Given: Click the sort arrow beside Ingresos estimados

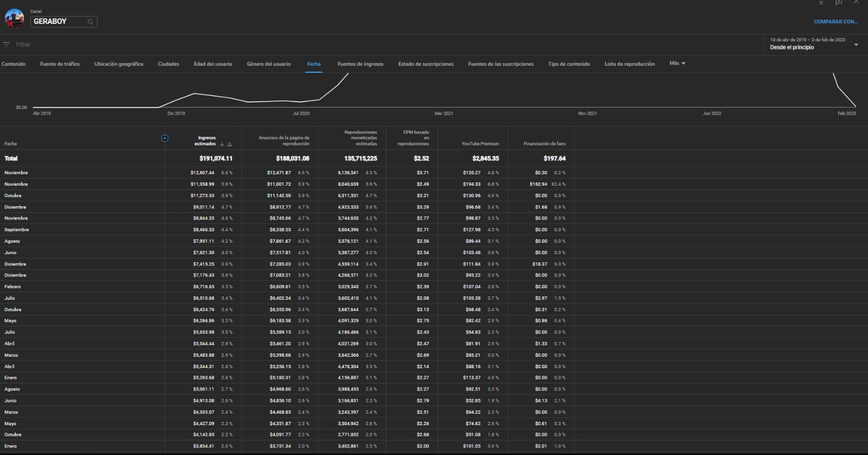Looking at the screenshot, I should coord(222,144).
